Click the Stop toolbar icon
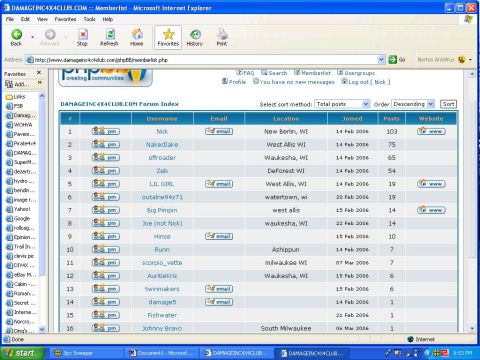The image size is (480, 360). pyautogui.click(x=82, y=37)
